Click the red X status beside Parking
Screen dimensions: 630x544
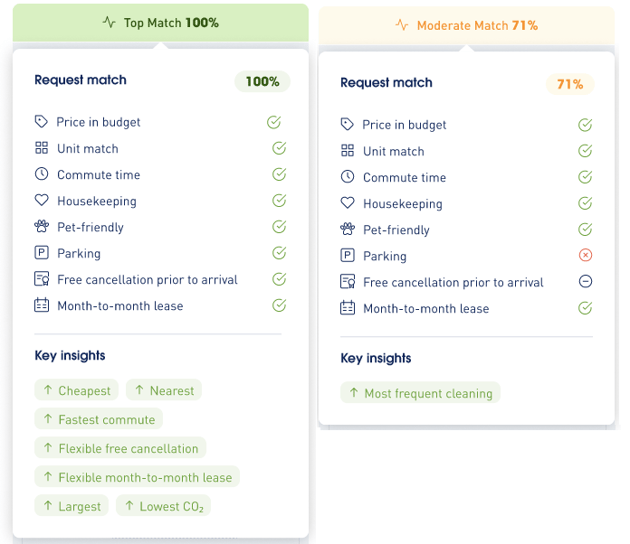pyautogui.click(x=586, y=255)
